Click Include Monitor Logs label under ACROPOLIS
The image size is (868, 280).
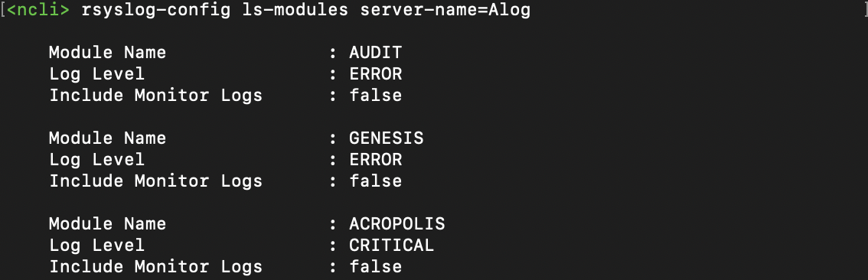[x=155, y=267]
